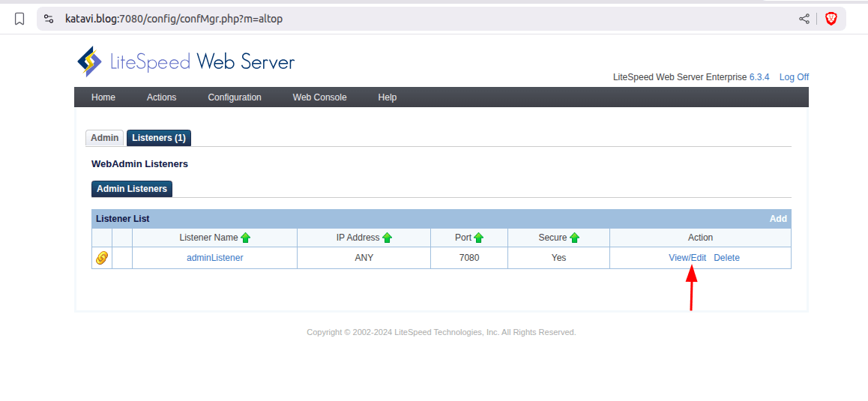Click the 7080 port cell
The height and width of the screenshot is (401, 868).
[469, 258]
